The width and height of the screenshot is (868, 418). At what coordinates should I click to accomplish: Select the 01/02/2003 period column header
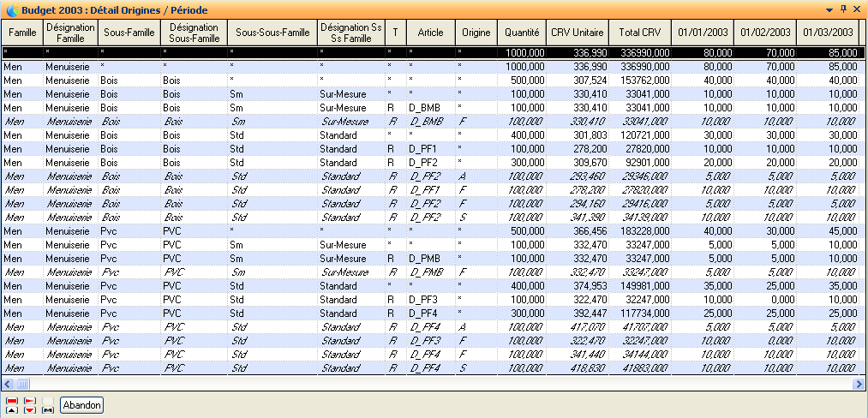click(765, 33)
